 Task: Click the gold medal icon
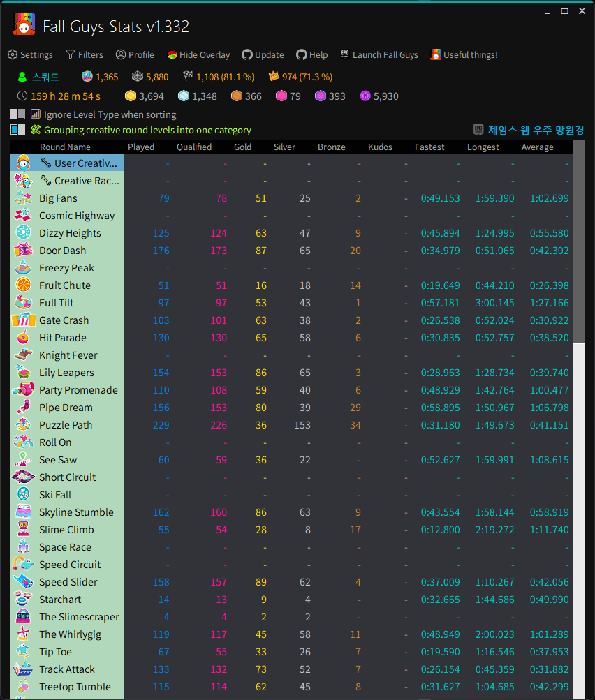(x=131, y=96)
